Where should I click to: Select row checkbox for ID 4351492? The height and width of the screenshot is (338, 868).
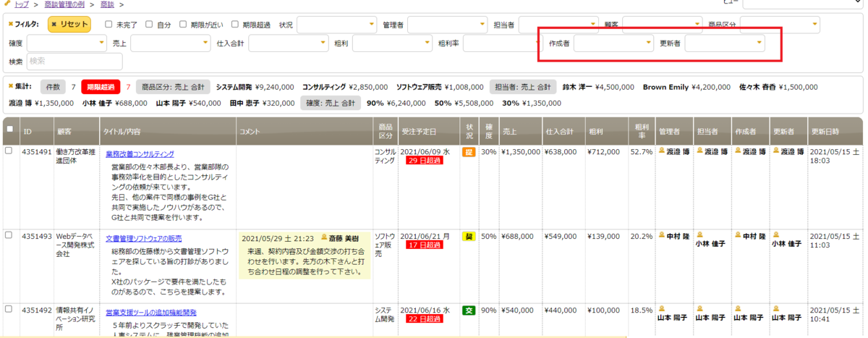pyautogui.click(x=9, y=310)
